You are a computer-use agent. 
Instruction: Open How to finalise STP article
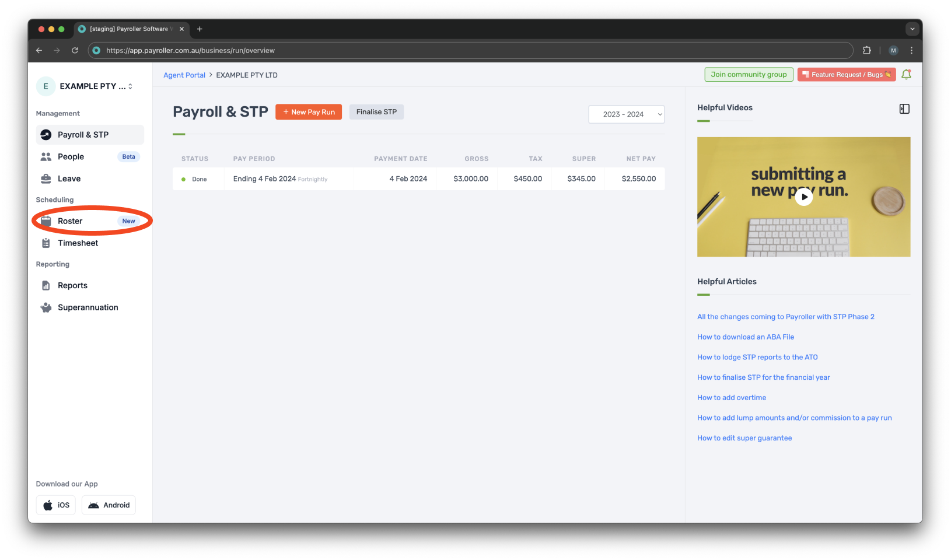click(763, 377)
